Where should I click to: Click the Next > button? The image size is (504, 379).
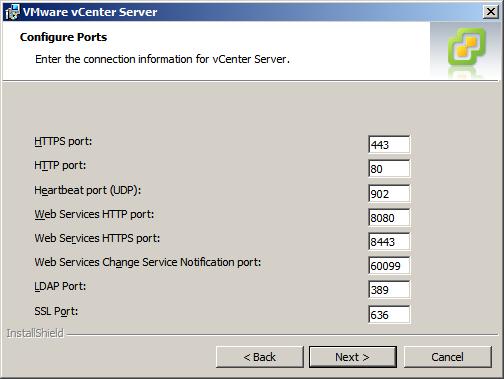coord(353,357)
